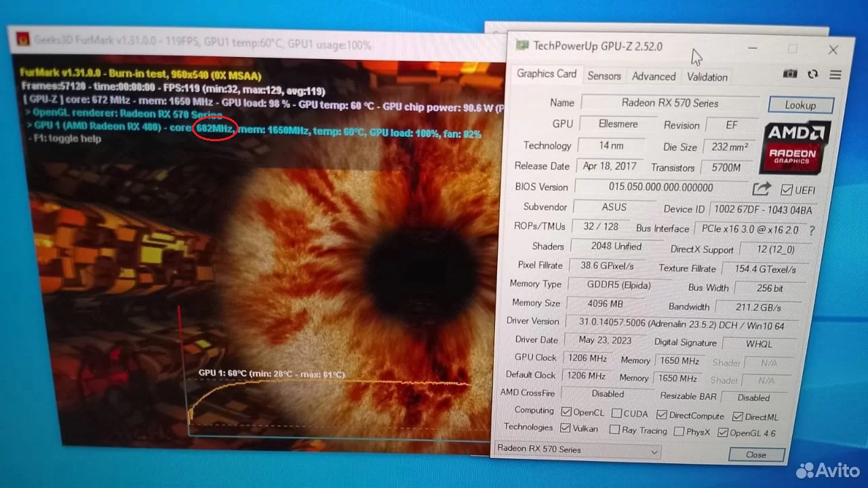The width and height of the screenshot is (868, 488).
Task: Toggle the CUDA checkbox
Action: pos(616,413)
